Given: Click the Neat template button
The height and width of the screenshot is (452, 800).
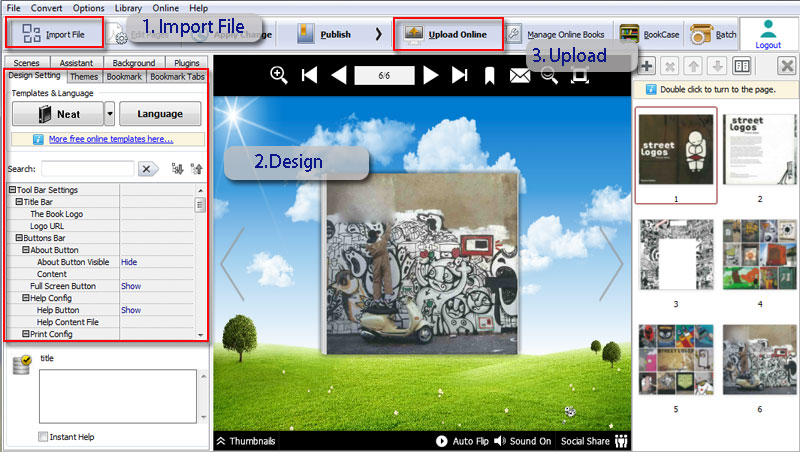Looking at the screenshot, I should (x=58, y=114).
